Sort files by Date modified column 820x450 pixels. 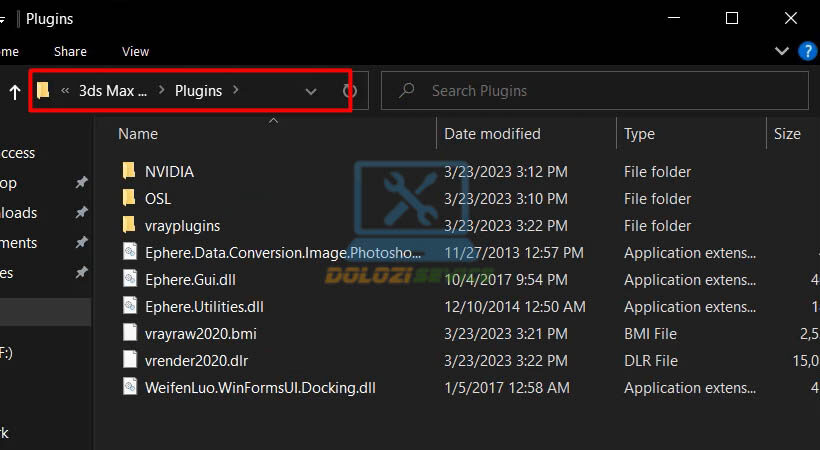(492, 134)
